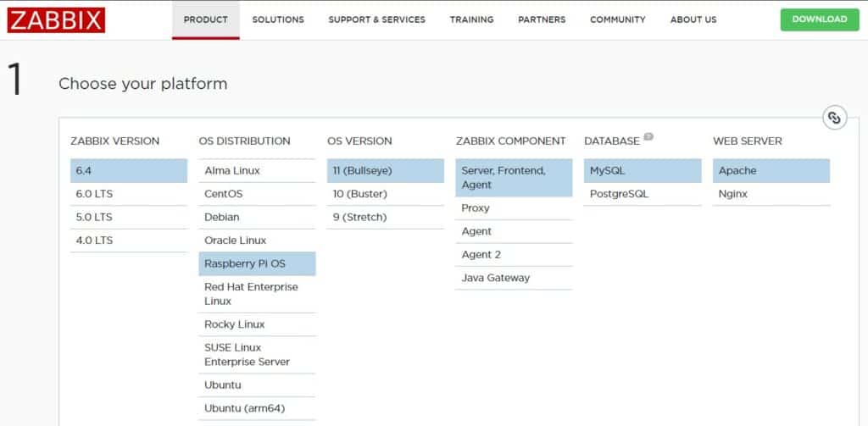The height and width of the screenshot is (426, 868).
Task: Open the COMMUNITY menu
Action: point(618,20)
